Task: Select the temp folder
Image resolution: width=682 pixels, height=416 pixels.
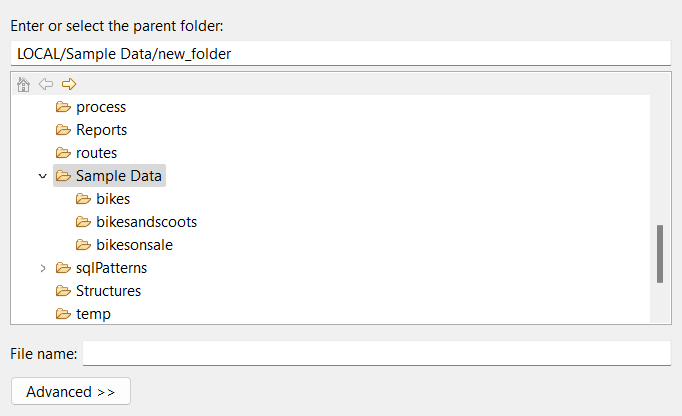Action: (x=93, y=314)
